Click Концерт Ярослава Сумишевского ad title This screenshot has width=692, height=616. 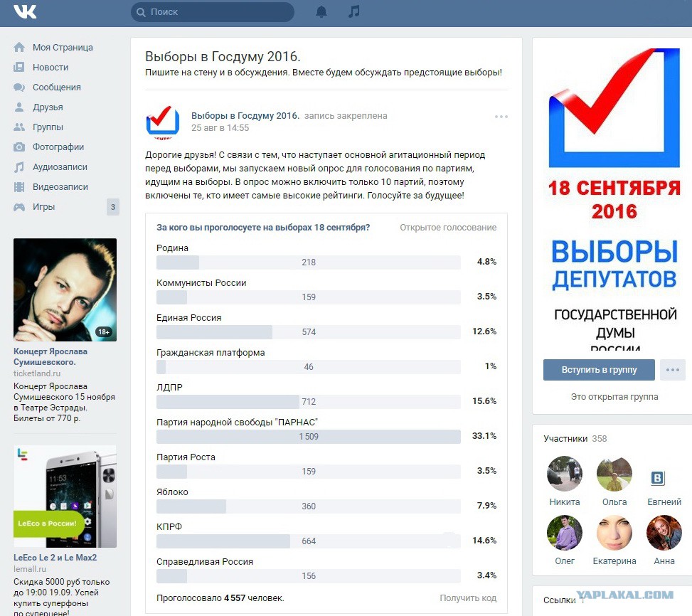coord(50,356)
